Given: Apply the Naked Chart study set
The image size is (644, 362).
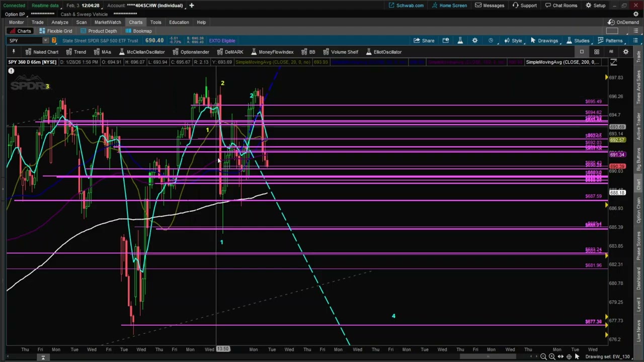Looking at the screenshot, I should pos(42,52).
